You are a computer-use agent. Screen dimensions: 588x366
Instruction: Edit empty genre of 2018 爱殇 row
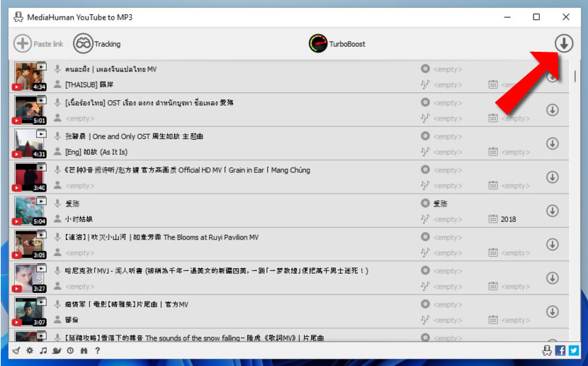pos(448,219)
